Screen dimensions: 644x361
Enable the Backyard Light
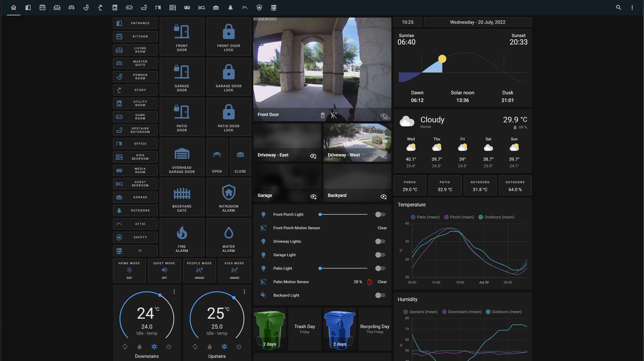(x=380, y=295)
